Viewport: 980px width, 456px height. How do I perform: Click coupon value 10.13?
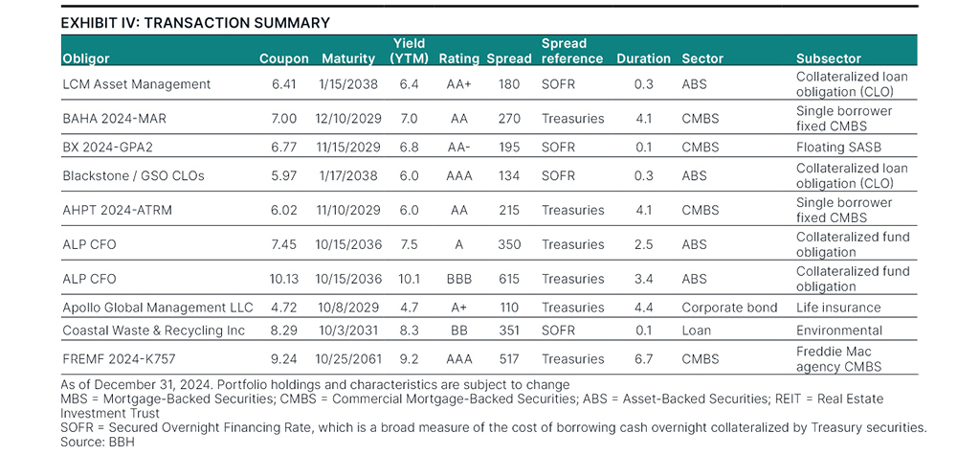[283, 279]
